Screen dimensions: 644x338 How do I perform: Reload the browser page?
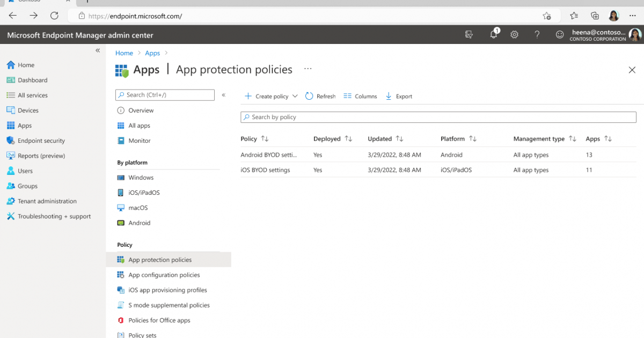[54, 16]
